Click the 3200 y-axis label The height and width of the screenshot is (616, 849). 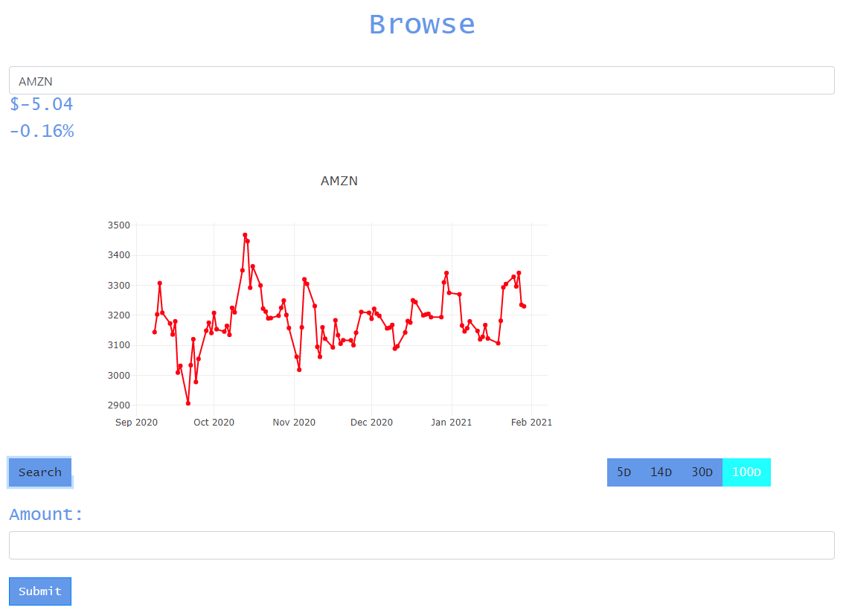click(x=118, y=315)
